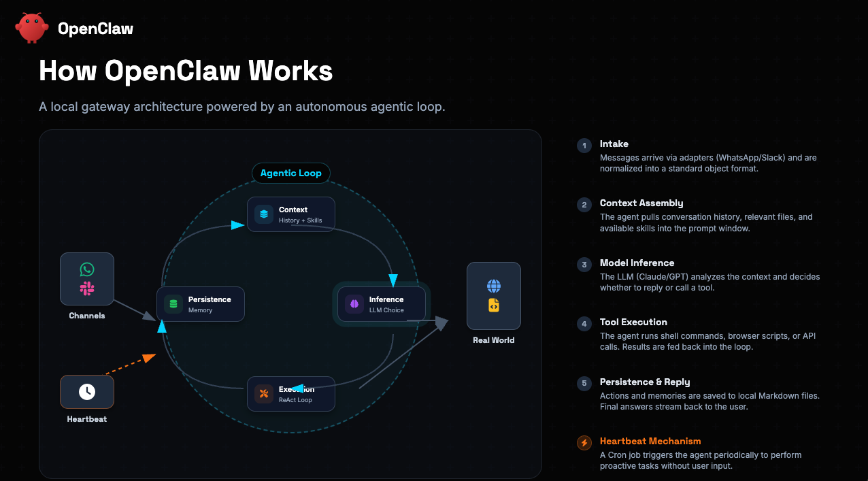Click the 'Model Inference' step heading
The image size is (868, 481).
click(637, 263)
